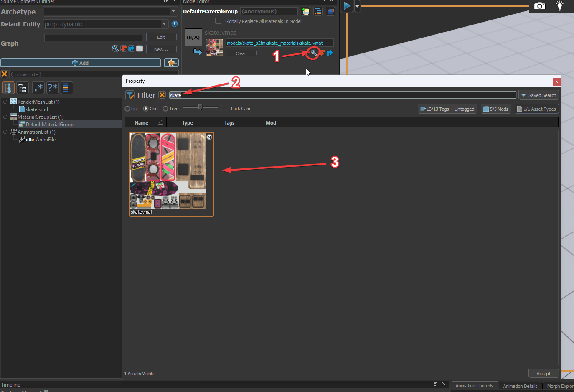Click the star favorites button next to Add
The height and width of the screenshot is (392, 574).
tap(171, 63)
